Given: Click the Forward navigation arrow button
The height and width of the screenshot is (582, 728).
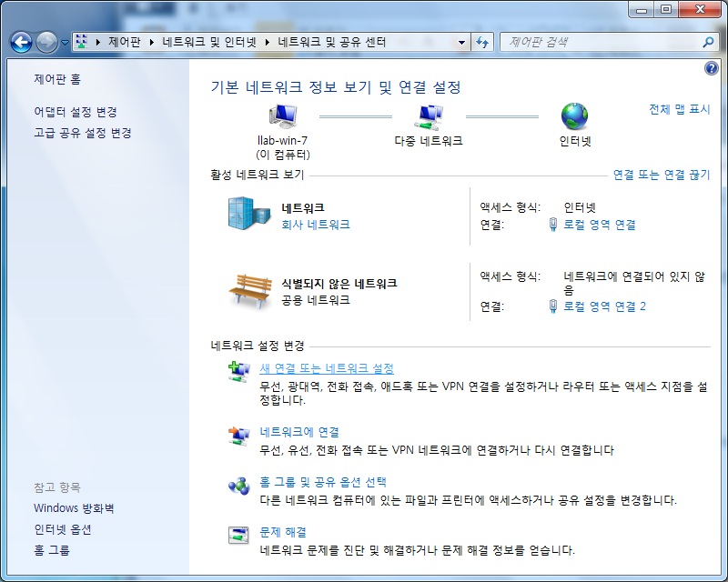Looking at the screenshot, I should pyautogui.click(x=46, y=42).
